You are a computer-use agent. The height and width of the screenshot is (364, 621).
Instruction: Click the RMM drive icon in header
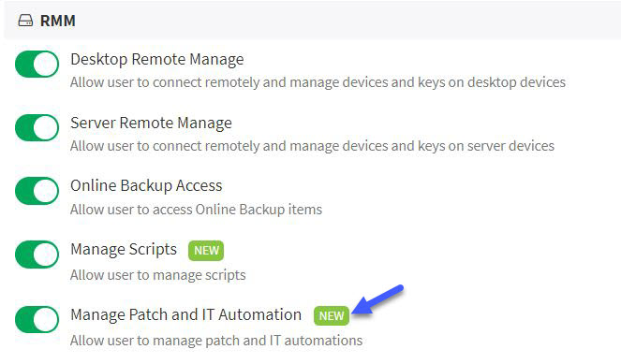(25, 21)
